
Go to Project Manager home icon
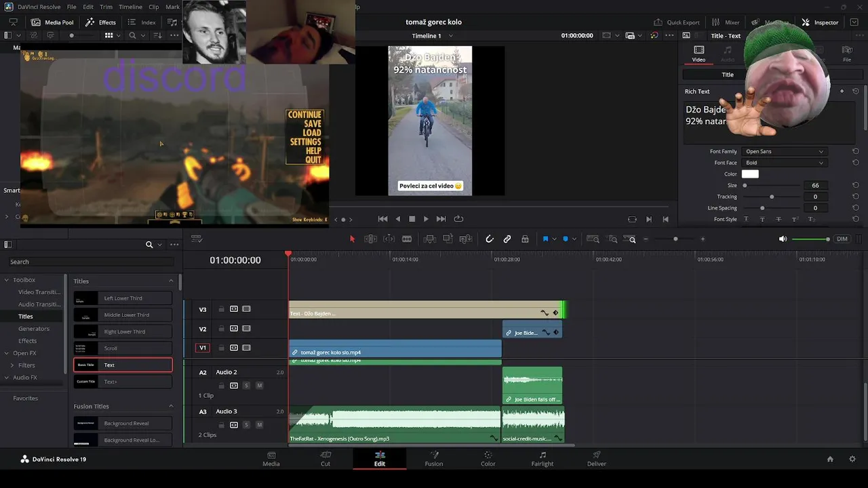[x=830, y=459]
